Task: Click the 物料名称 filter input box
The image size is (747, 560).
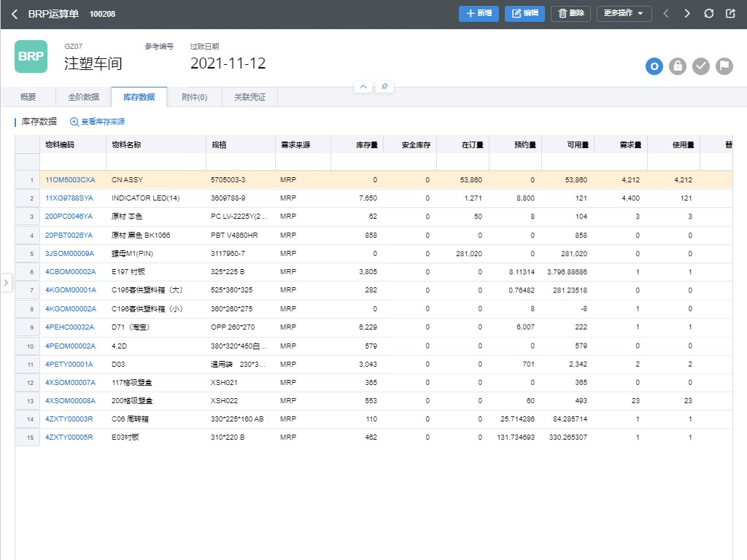Action: tap(156, 162)
